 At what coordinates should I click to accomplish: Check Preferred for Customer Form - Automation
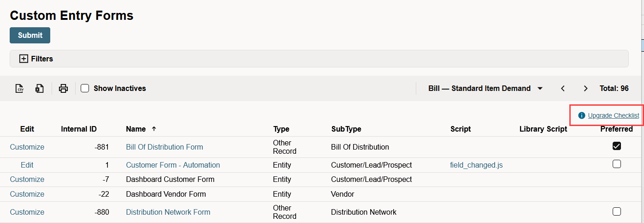pos(617,164)
